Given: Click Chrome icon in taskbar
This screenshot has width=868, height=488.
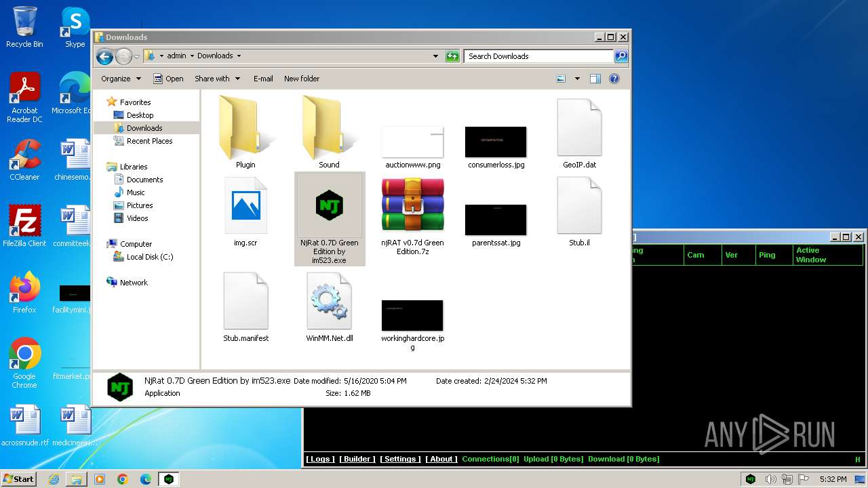Looking at the screenshot, I should click(123, 479).
